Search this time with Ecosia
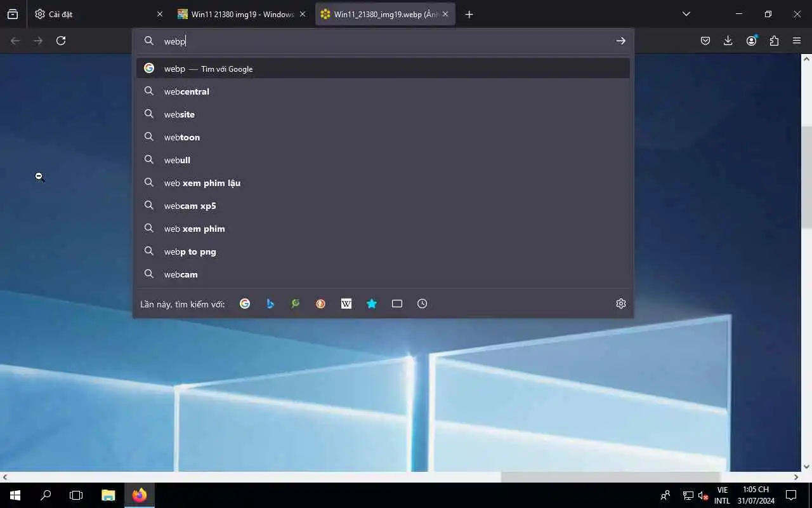 pyautogui.click(x=296, y=304)
